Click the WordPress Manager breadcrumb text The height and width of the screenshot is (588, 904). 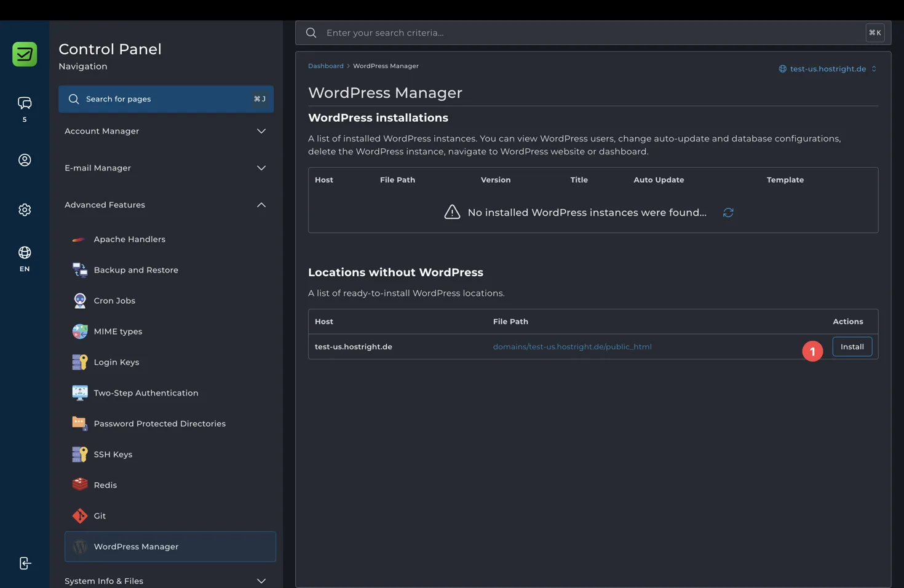click(x=386, y=66)
